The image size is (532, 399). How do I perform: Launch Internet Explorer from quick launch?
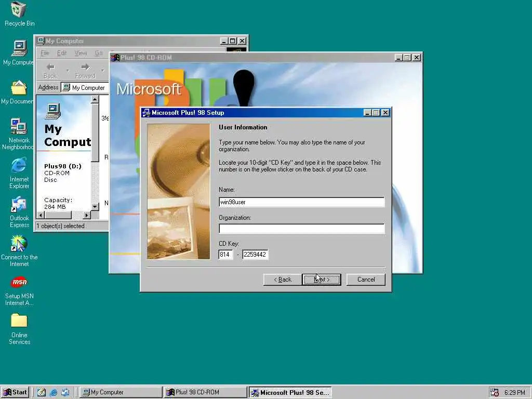[54, 392]
